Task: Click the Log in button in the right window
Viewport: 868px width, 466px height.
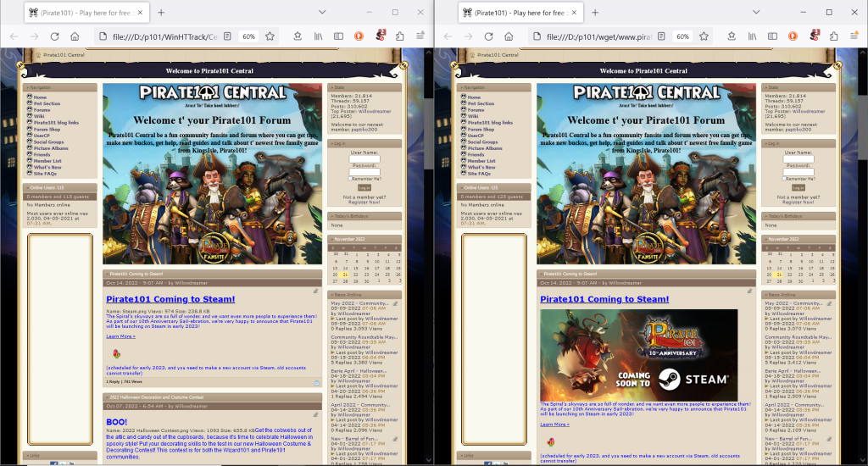Action: point(798,187)
